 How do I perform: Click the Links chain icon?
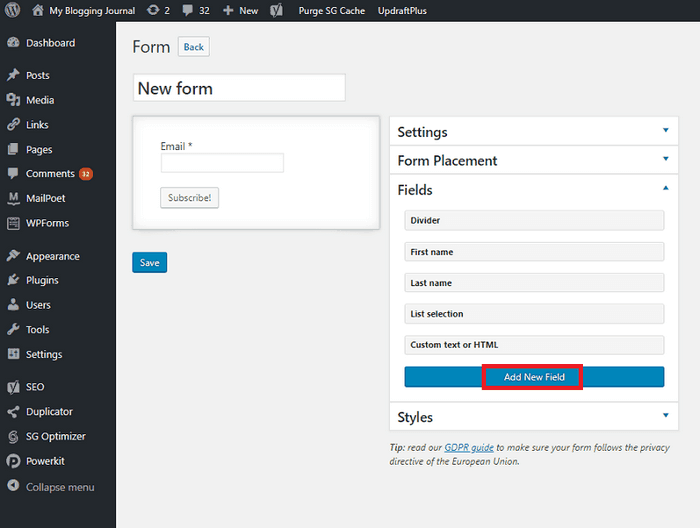(x=13, y=125)
